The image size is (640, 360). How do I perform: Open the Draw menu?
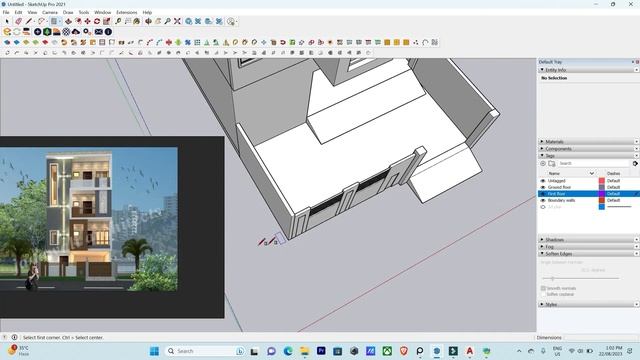click(68, 12)
